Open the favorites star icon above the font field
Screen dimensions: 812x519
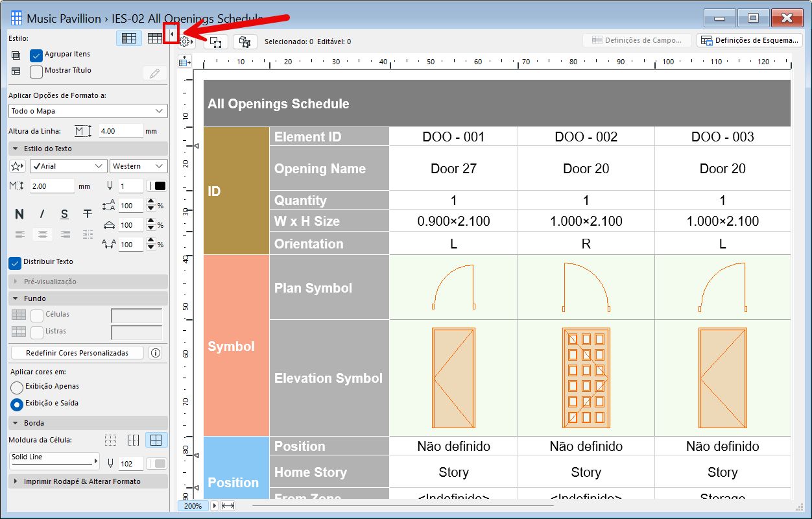point(18,166)
